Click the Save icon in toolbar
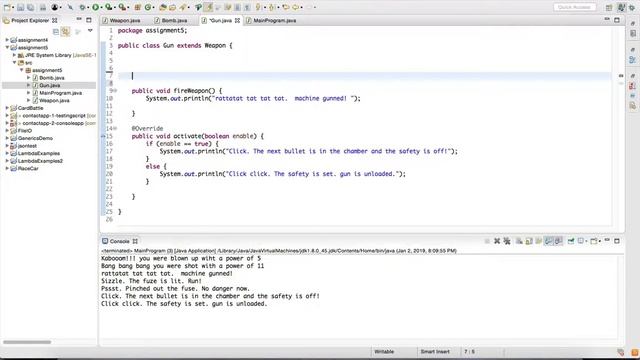Image resolution: width=640 pixels, height=360 pixels. pos(20,7)
